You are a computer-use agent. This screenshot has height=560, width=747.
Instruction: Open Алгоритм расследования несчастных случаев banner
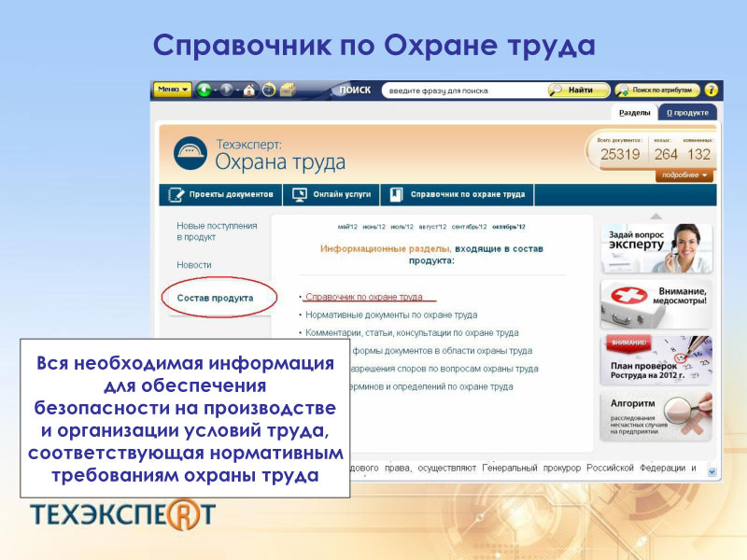point(656,416)
